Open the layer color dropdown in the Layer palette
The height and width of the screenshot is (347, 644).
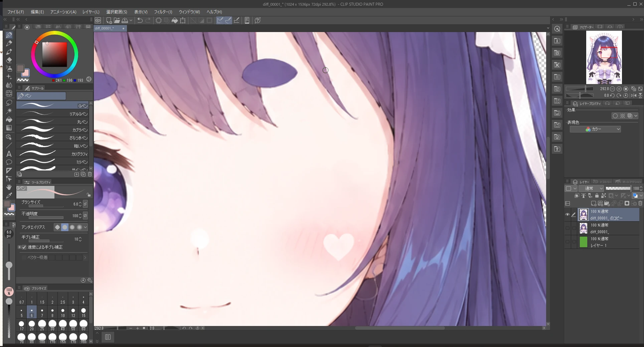point(642,196)
